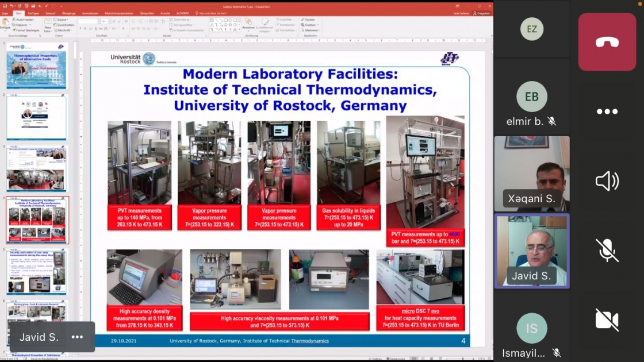Click the Neue Folie new slide icon
Image resolution: width=644 pixels, height=362 pixels.
48,25
